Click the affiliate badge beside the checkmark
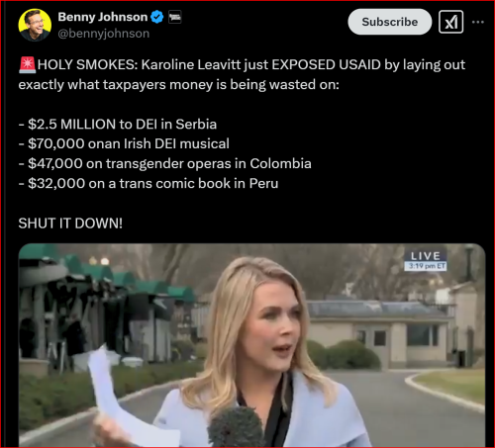Screen dimensions: 495x448 (x=175, y=17)
